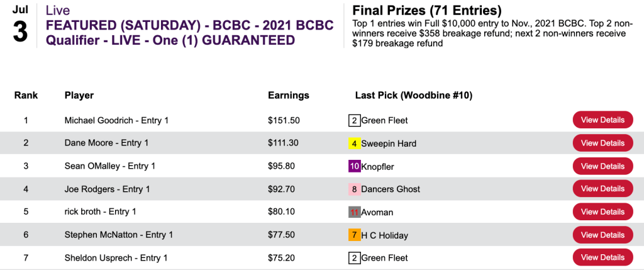Click the number 2 badge in Sheldon Usprech's row
Screen dimensions: 644x270
pyautogui.click(x=355, y=257)
